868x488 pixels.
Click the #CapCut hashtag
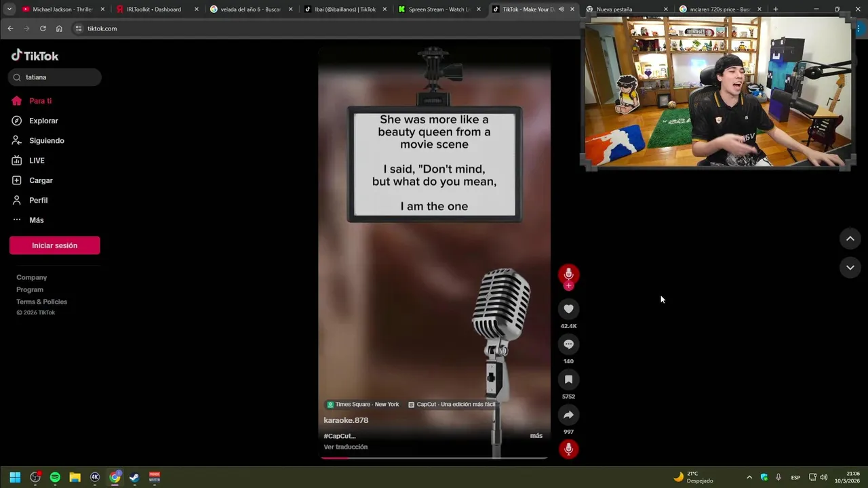click(x=339, y=436)
